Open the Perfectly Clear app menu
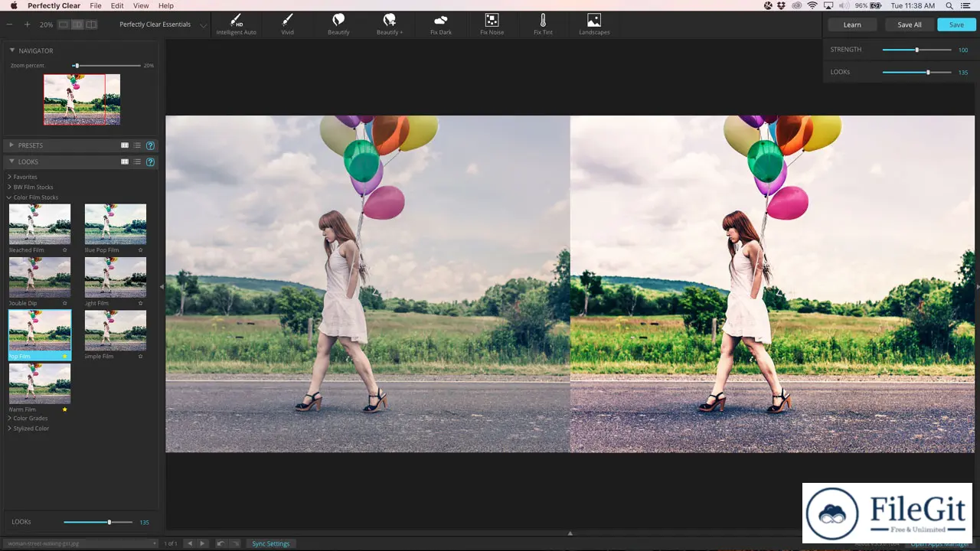Screen dimensions: 980x551 click(54, 5)
